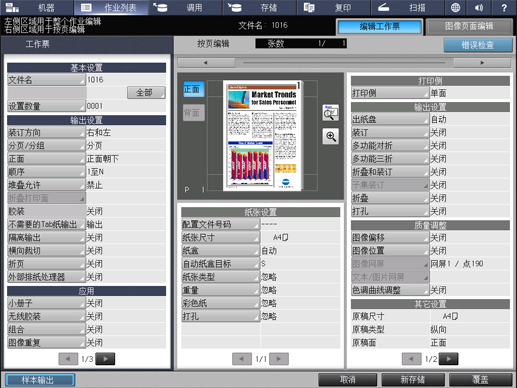
Task: Open the 彩色纸 colored paper setting
Action: (x=220, y=303)
